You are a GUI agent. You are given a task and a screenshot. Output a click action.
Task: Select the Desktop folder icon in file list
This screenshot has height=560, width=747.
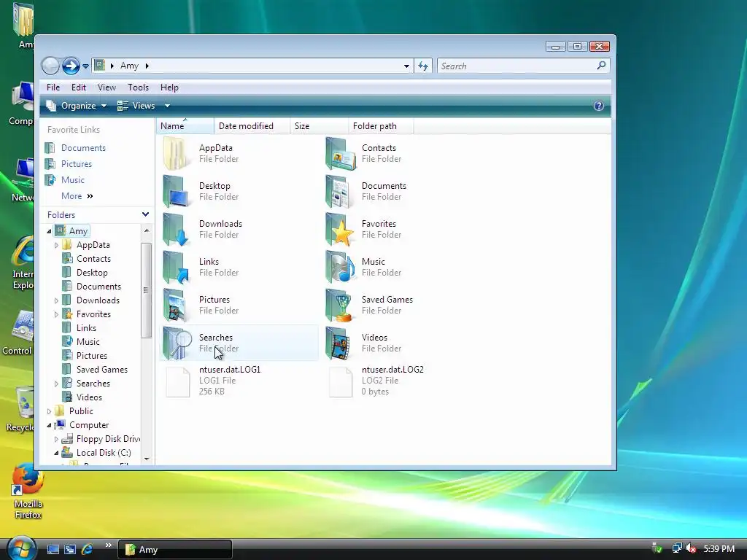(175, 192)
